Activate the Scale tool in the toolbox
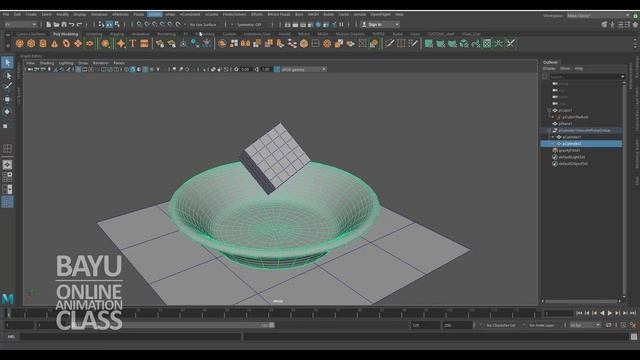Viewport: 640px width, 360px height. click(x=7, y=126)
